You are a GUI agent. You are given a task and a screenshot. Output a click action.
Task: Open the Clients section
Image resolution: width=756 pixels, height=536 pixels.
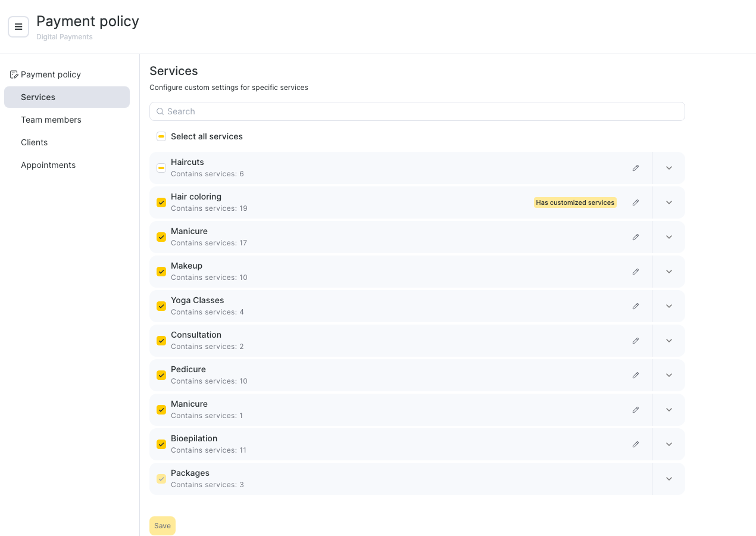(67, 142)
